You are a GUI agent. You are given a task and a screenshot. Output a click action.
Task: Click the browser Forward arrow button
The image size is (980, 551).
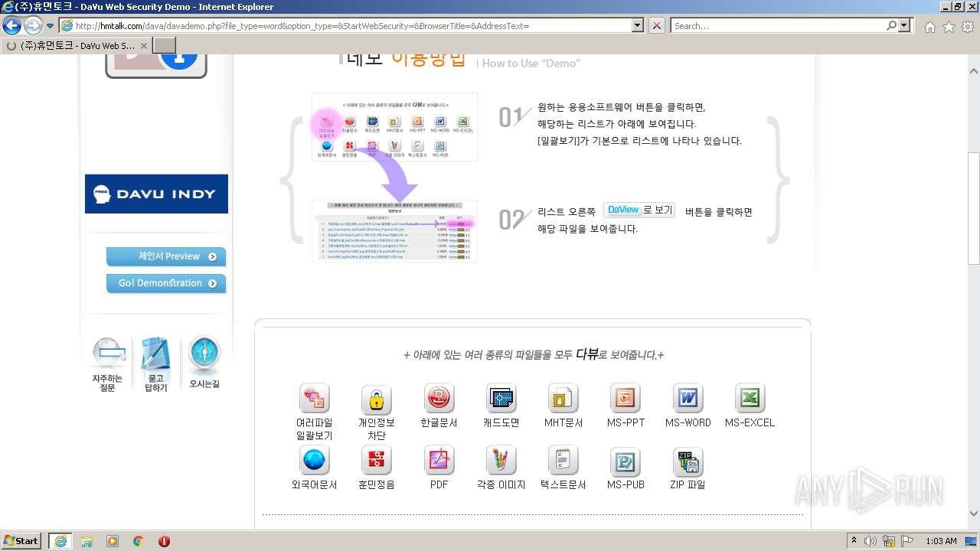[x=33, y=26]
